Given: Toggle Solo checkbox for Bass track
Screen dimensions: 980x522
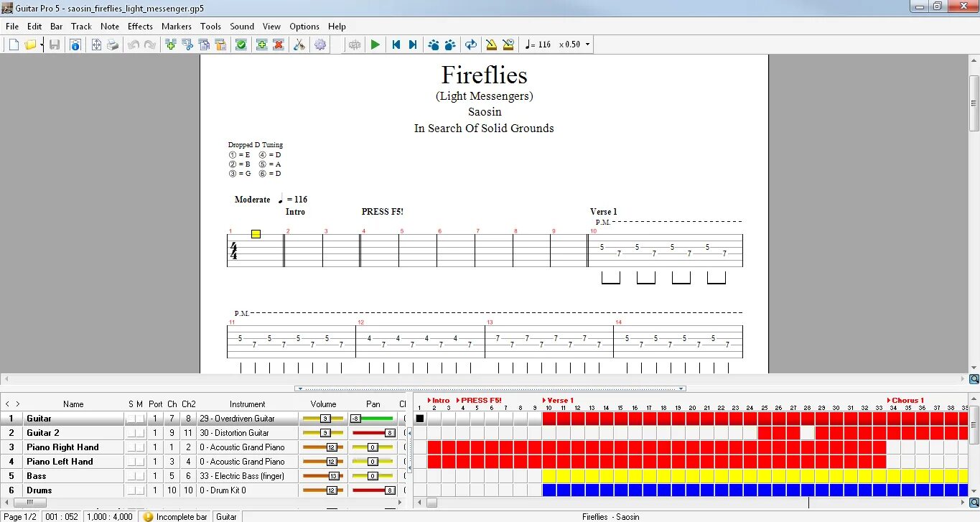Looking at the screenshot, I should pos(131,476).
